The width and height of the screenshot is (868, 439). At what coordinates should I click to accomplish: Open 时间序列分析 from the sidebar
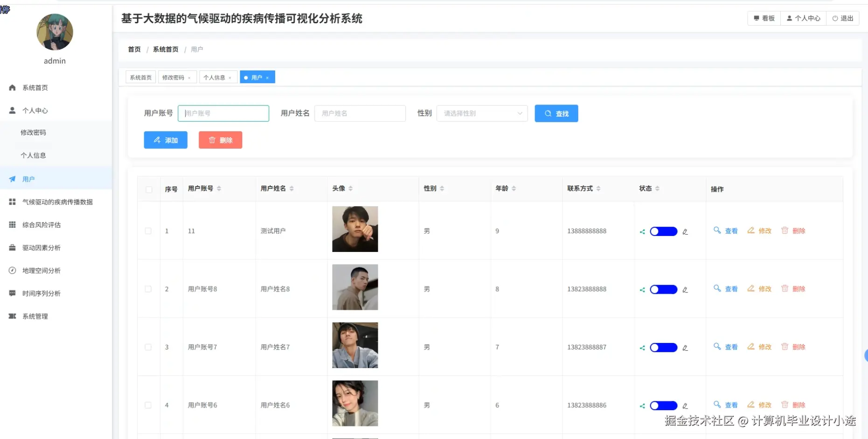click(x=41, y=293)
